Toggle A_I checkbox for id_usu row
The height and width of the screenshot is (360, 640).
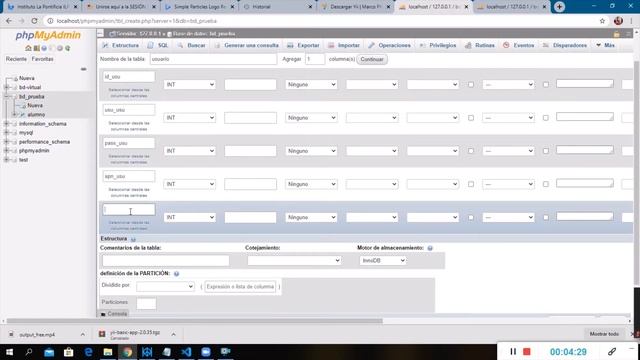coord(546,84)
